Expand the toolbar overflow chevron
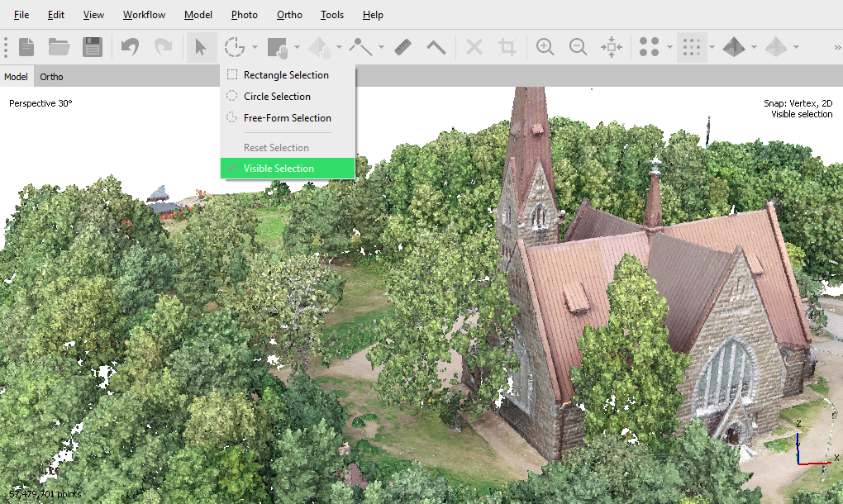This screenshot has height=504, width=843. coord(836,47)
